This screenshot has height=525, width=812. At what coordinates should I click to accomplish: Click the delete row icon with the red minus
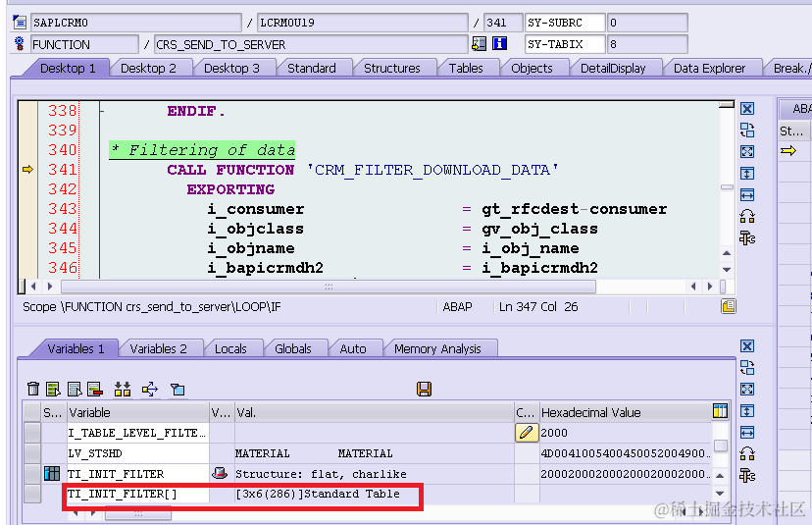[95, 389]
